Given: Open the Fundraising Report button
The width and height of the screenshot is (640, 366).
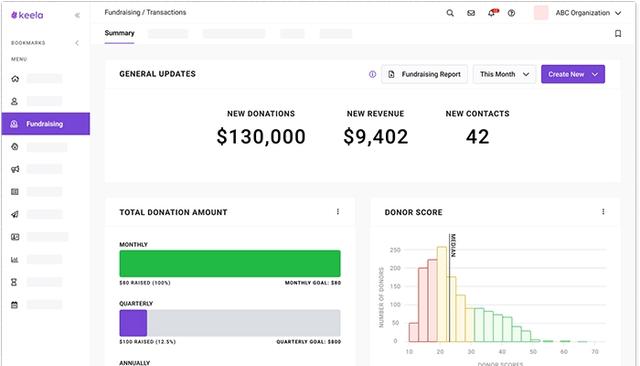Looking at the screenshot, I should click(424, 74).
